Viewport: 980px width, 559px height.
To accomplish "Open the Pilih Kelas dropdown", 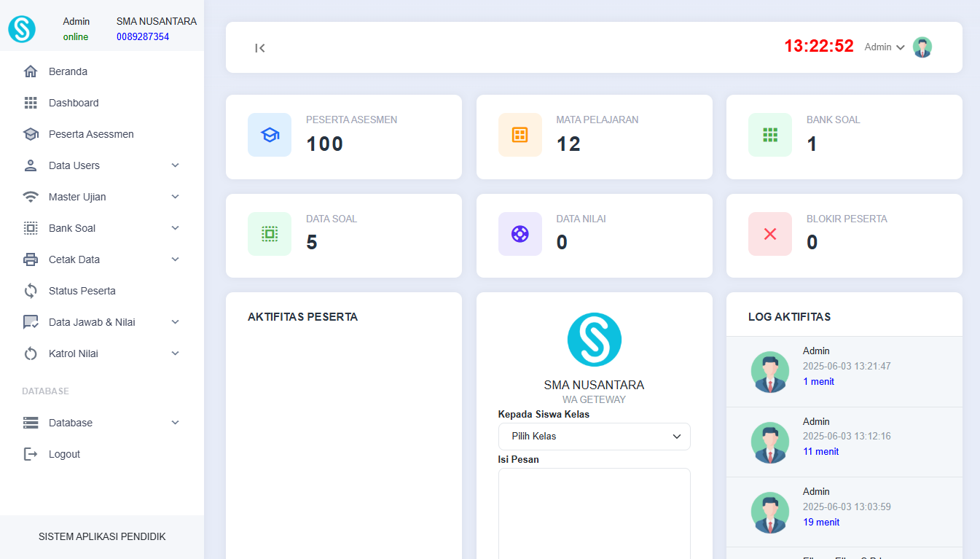I will pos(594,437).
